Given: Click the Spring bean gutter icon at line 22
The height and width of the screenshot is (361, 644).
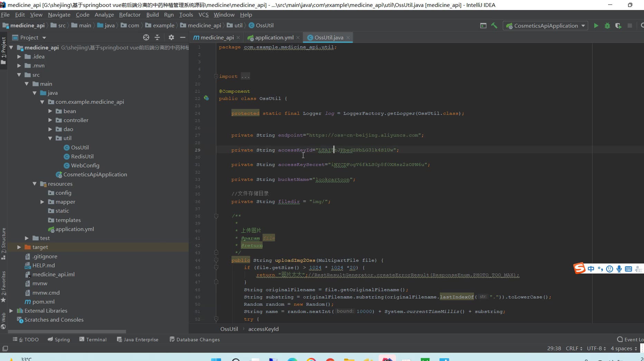Looking at the screenshot, I should tap(206, 98).
